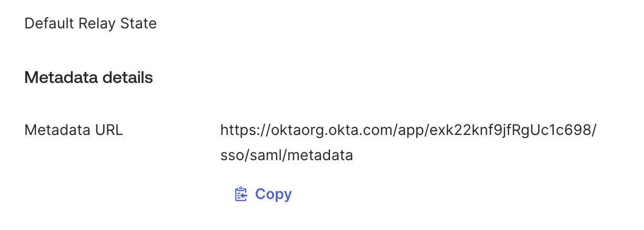Select the Metadata URL field label
This screenshot has width=644, height=230.
click(x=74, y=130)
